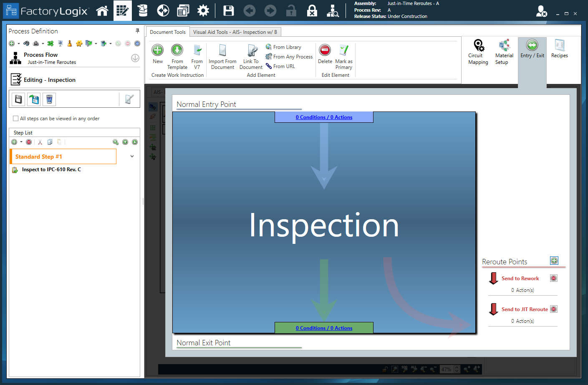Open entry point Conditions / Actions link
Viewport: 588px width, 385px height.
tap(324, 117)
